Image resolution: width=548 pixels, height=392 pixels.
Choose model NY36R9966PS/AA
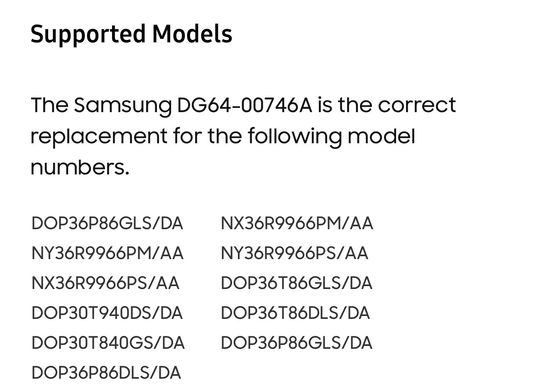tap(294, 253)
